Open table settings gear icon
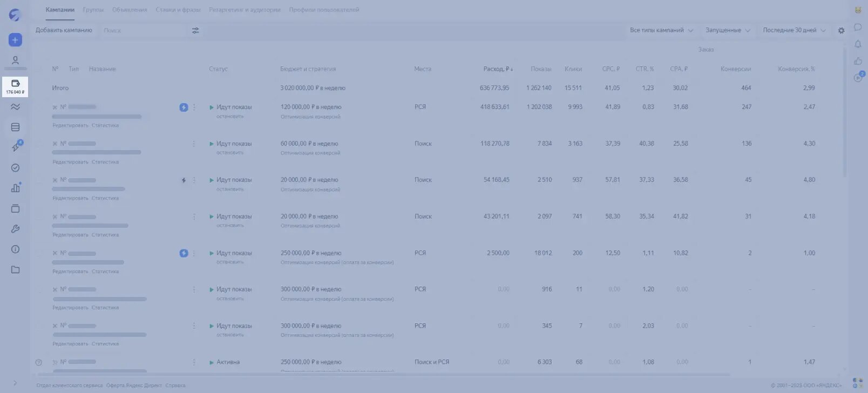 (841, 31)
